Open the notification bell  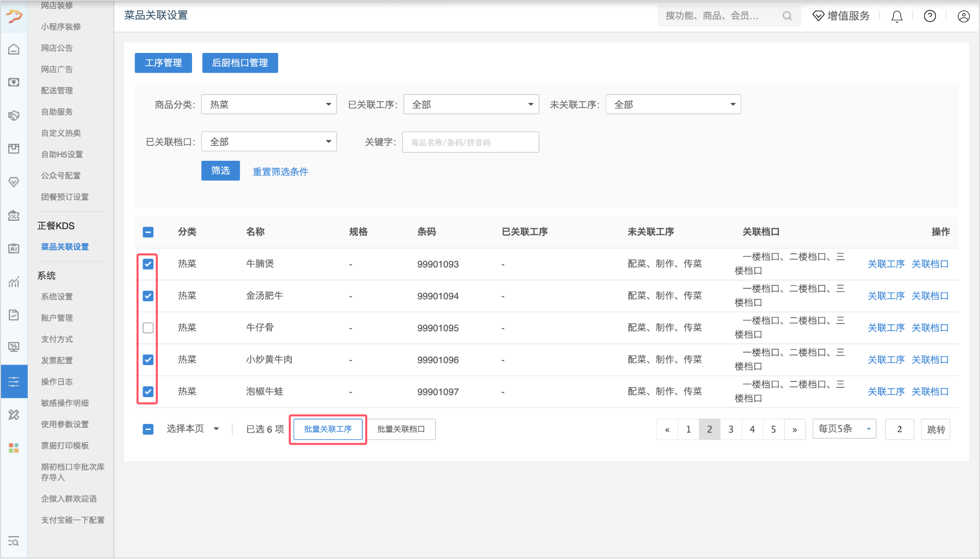point(897,16)
